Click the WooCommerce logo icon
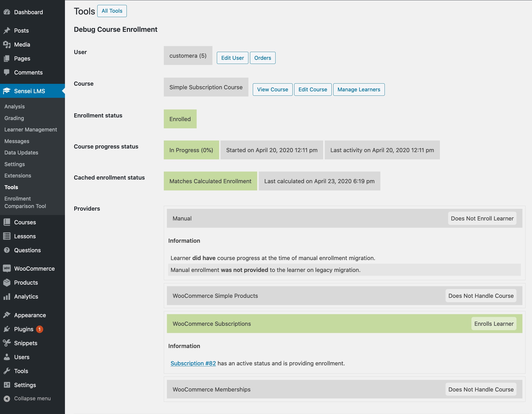 [7, 269]
